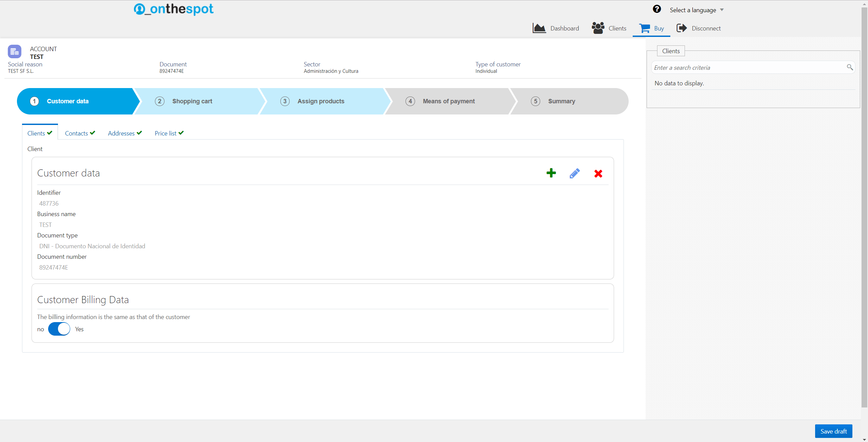Click the blue pencil edit icon
The height and width of the screenshot is (442, 868).
pos(574,173)
